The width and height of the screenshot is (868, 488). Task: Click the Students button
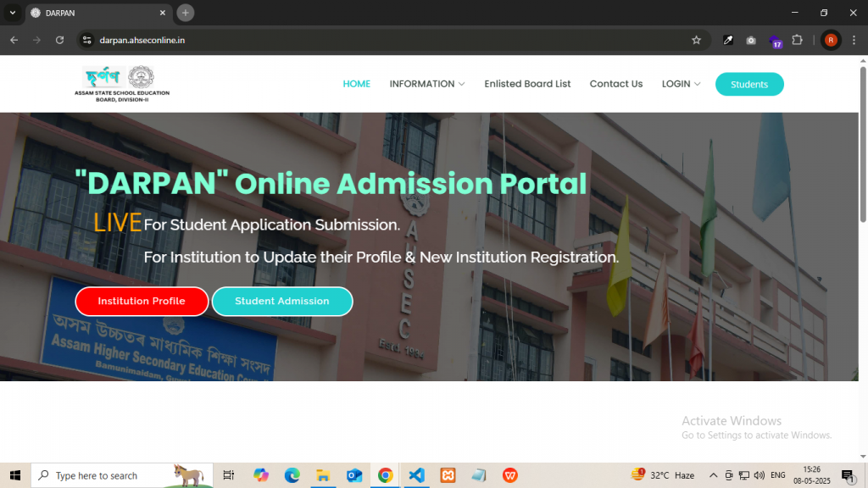[749, 84]
